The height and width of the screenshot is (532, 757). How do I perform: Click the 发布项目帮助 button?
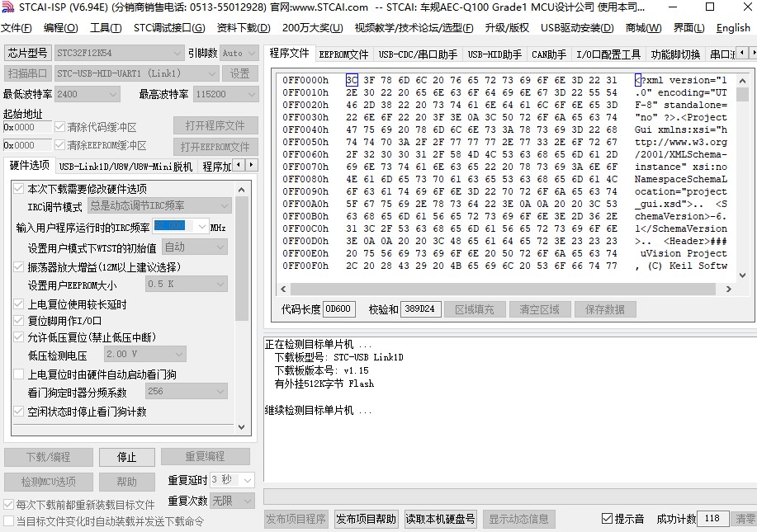coord(366,519)
